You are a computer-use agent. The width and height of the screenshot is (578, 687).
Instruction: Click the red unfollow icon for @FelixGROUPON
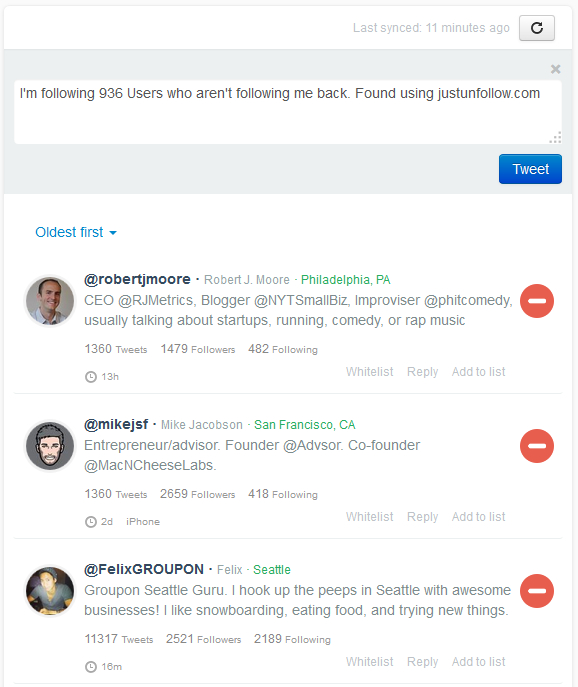(537, 591)
